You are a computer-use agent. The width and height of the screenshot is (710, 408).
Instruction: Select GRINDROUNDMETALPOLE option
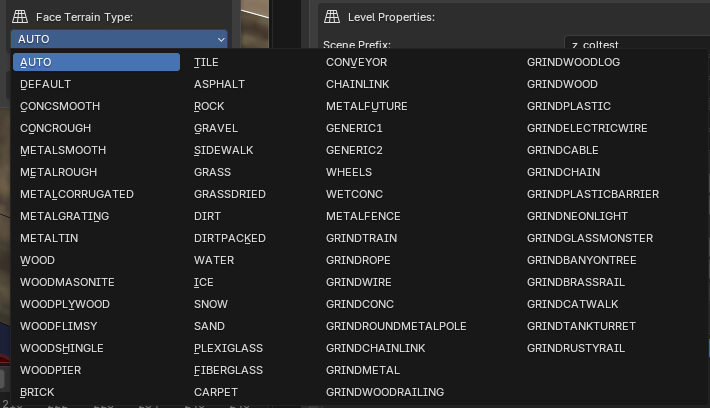(396, 326)
